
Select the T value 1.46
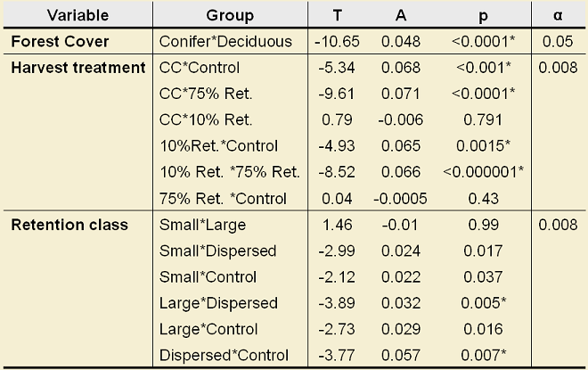336,225
